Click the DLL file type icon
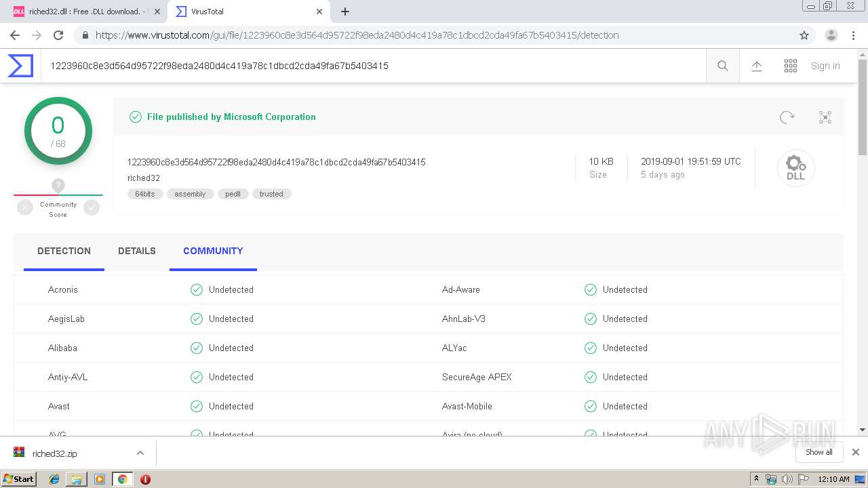The image size is (868, 488). pyautogui.click(x=795, y=168)
